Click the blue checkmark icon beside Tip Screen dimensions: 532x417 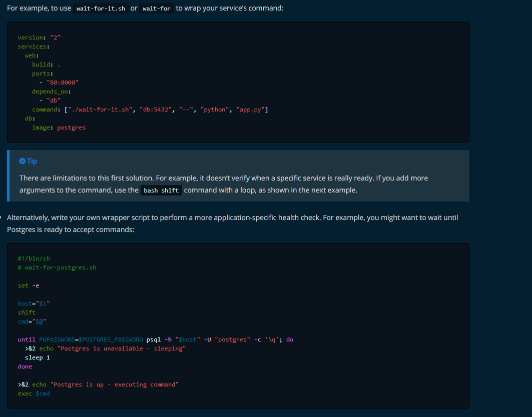pyautogui.click(x=23, y=161)
